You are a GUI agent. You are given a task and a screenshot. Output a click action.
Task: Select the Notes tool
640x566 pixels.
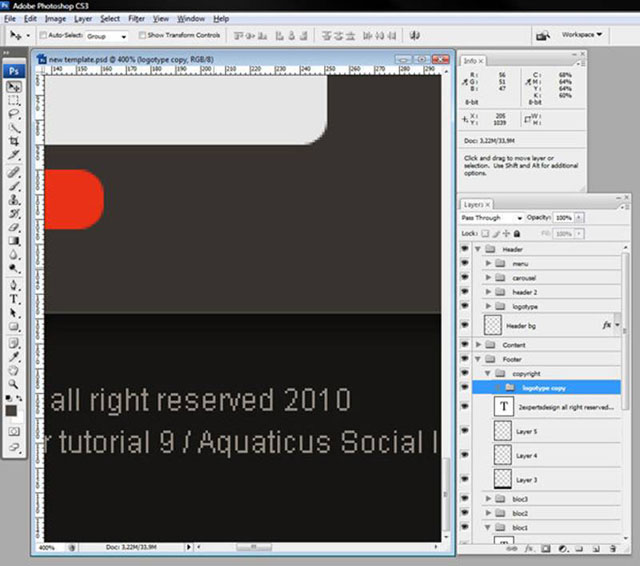coord(14,343)
